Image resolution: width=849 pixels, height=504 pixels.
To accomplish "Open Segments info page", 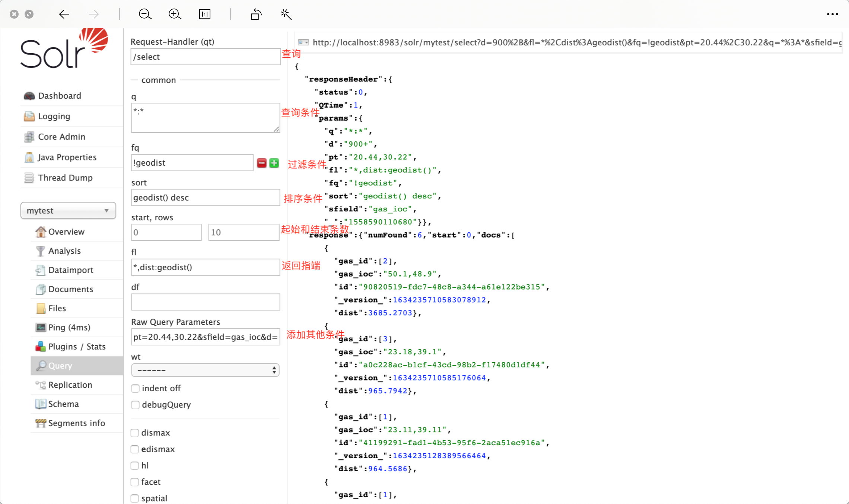I will click(x=41, y=423).
